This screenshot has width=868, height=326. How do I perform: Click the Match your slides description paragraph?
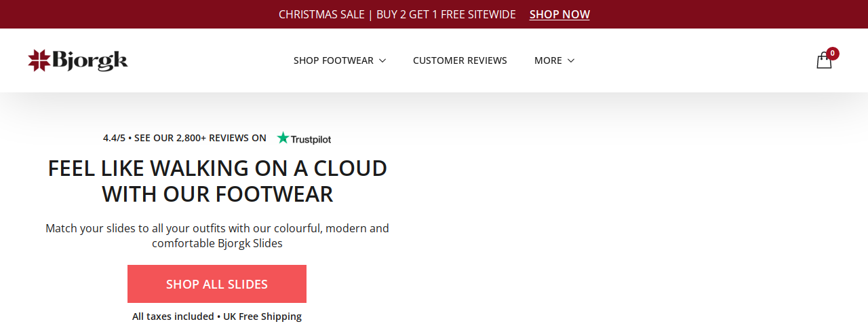[217, 236]
